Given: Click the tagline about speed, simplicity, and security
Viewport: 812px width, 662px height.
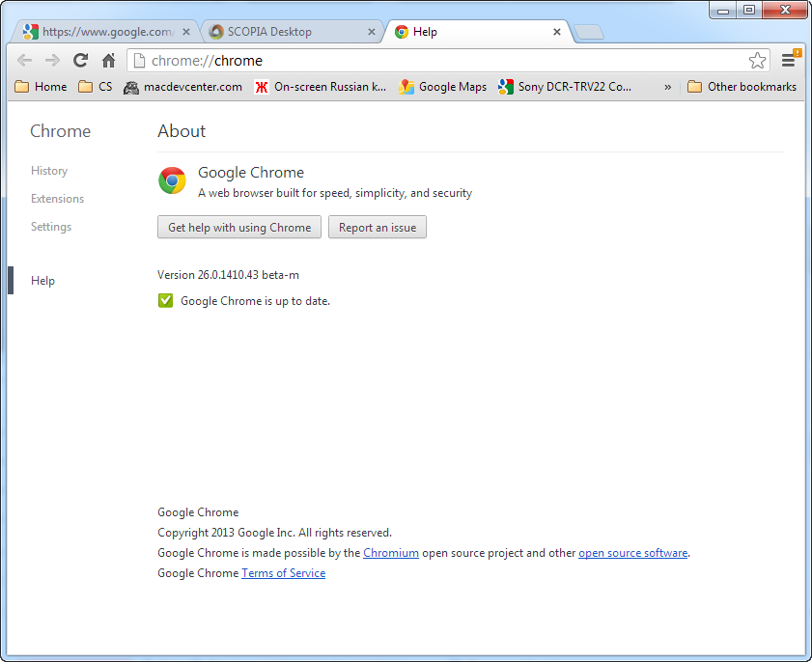Looking at the screenshot, I should coord(335,193).
